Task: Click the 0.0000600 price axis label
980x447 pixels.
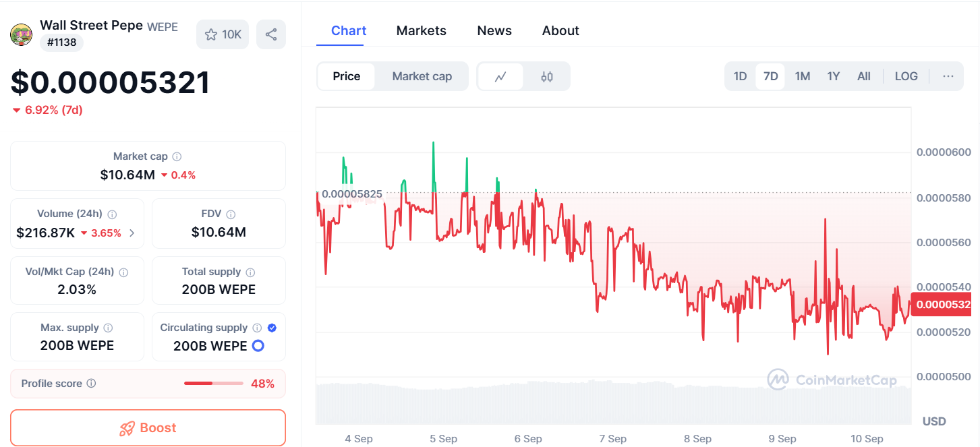Action: click(944, 152)
